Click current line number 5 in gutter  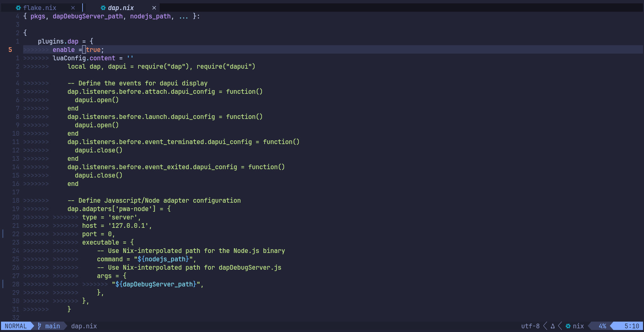[x=10, y=50]
